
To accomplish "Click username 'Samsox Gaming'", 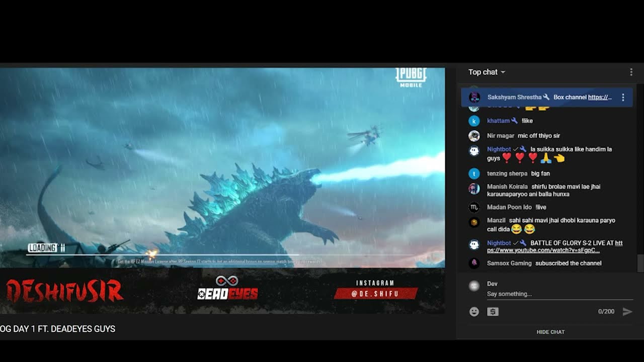I will [509, 263].
